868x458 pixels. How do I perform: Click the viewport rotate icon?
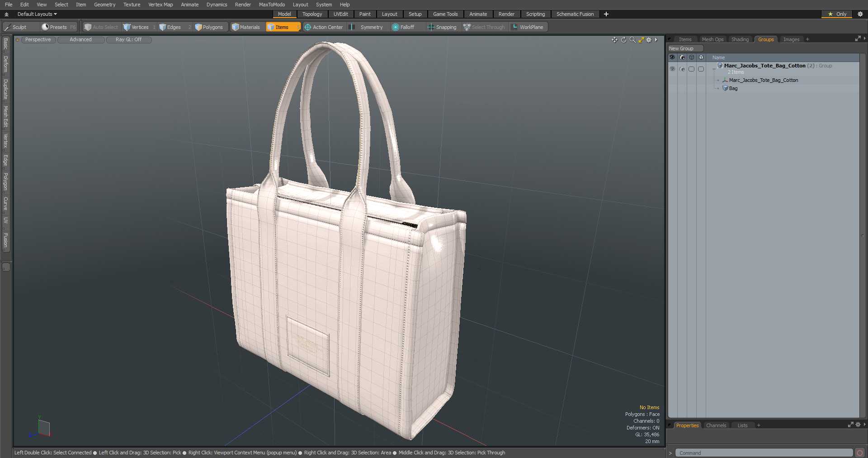[x=623, y=40]
